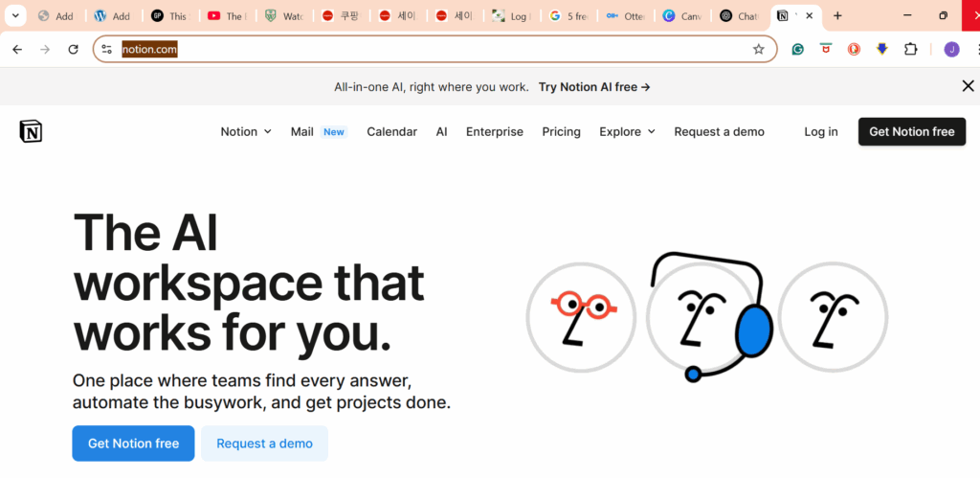The height and width of the screenshot is (478, 980).
Task: Open site information icon in address bar
Action: pos(107,50)
